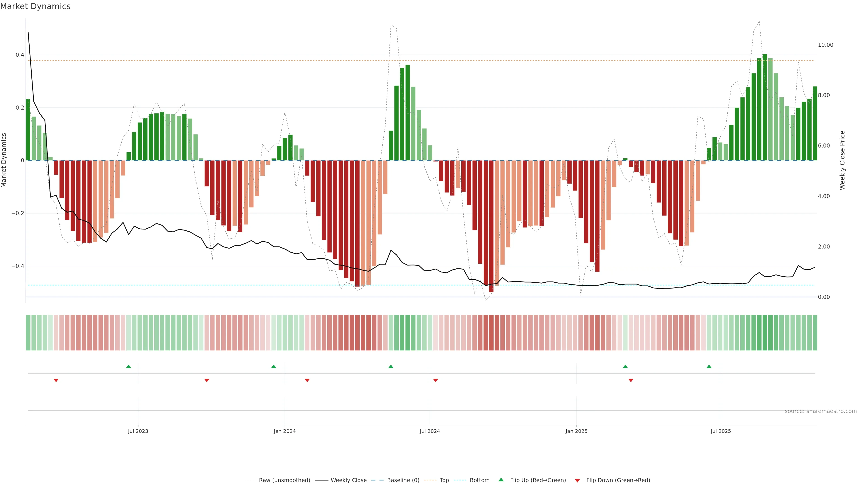The width and height of the screenshot is (868, 488).
Task: Click the Flip Down (Green→Red) legend label
Action: point(618,480)
